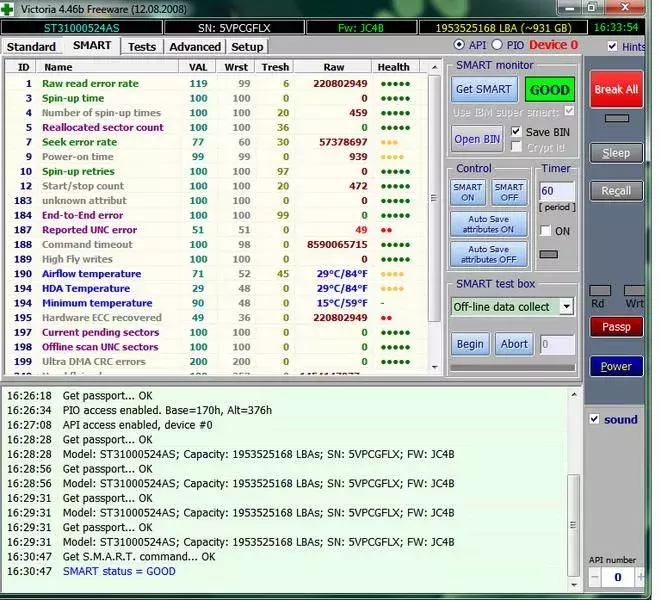This screenshot has width=661, height=600.
Task: Click the SMART ON button
Action: coord(468,192)
